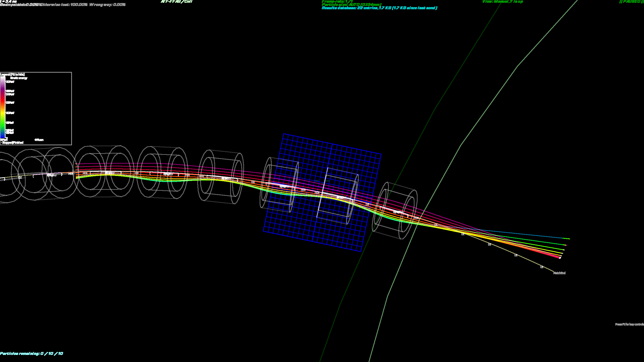The image size is (644, 362).
Task: Click the white Muon legend marker
Action: coord(35,140)
